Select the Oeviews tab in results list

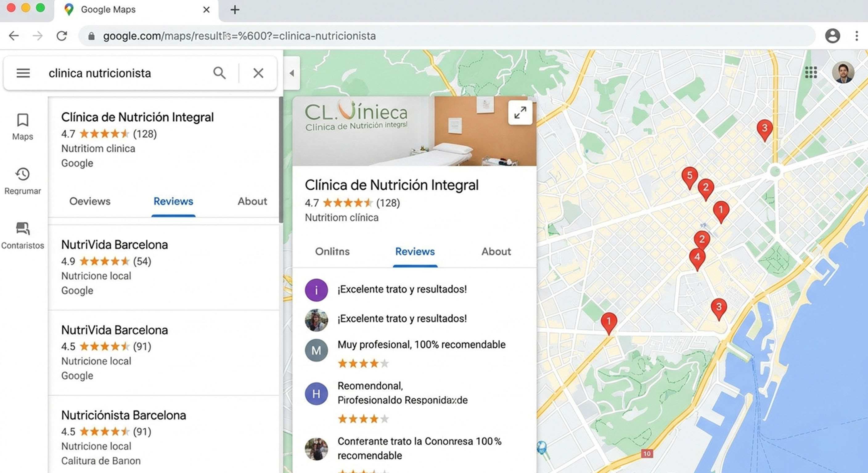tap(90, 201)
